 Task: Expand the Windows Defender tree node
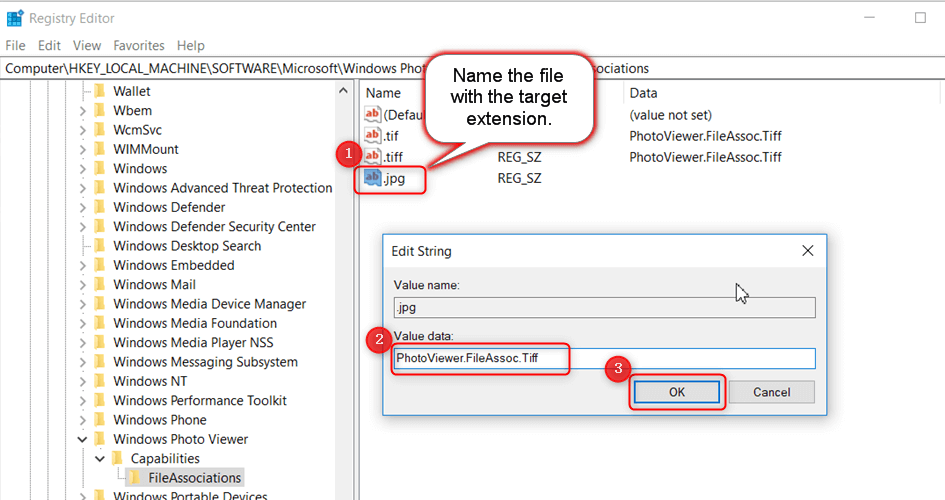[83, 207]
